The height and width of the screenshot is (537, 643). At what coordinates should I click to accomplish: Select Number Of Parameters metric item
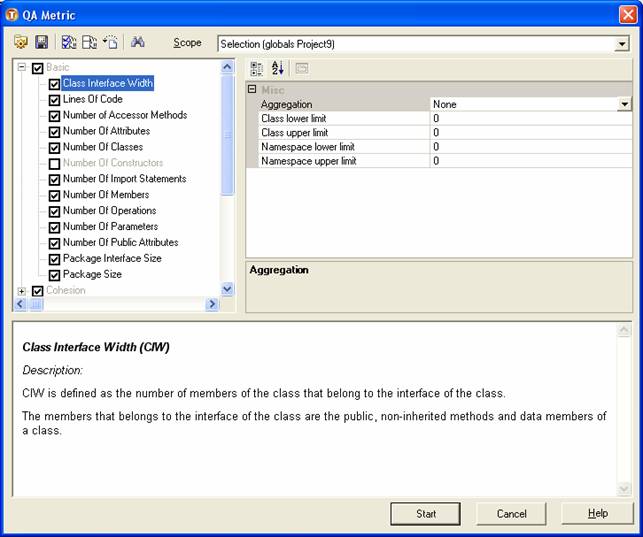[109, 227]
